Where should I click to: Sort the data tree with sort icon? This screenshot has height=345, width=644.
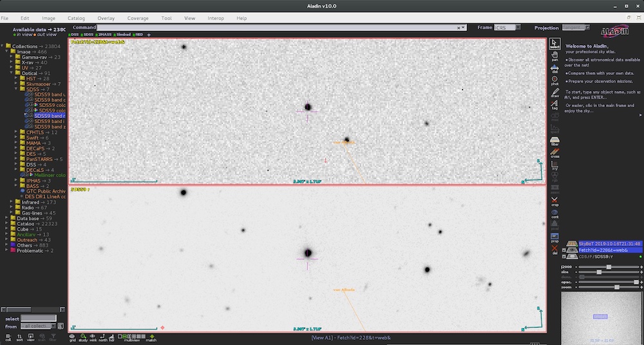click(x=20, y=338)
